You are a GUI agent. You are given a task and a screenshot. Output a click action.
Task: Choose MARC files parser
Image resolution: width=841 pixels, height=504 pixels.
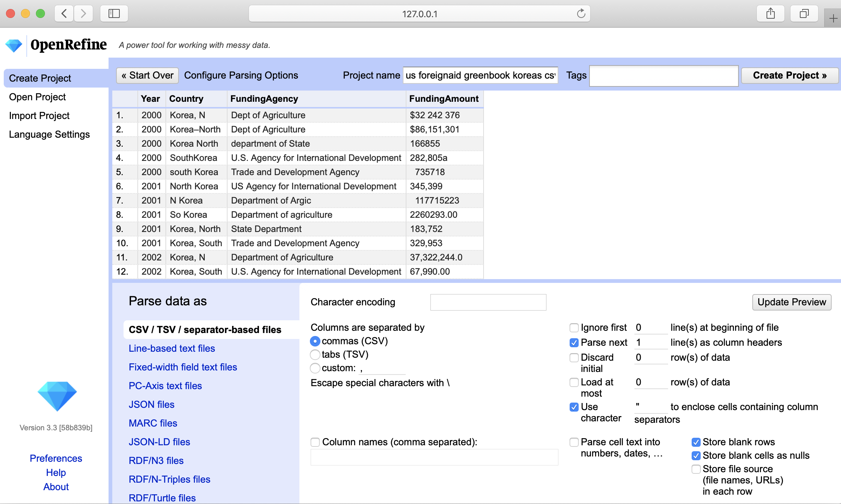[153, 423]
